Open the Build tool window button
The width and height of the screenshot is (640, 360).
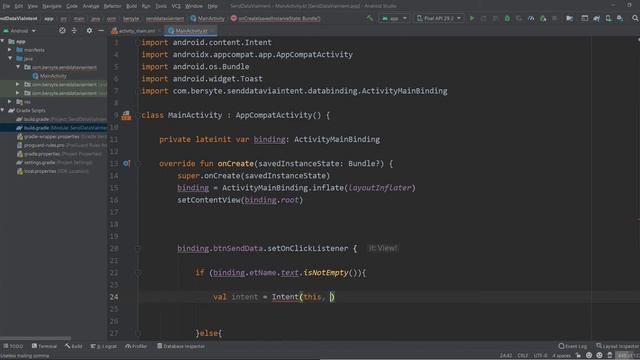(x=73, y=346)
